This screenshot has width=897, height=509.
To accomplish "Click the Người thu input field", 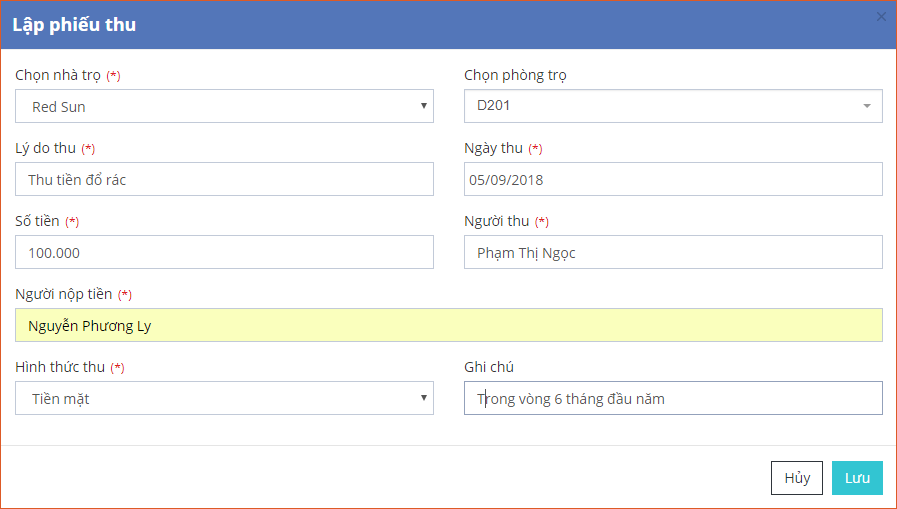I will tap(673, 253).
